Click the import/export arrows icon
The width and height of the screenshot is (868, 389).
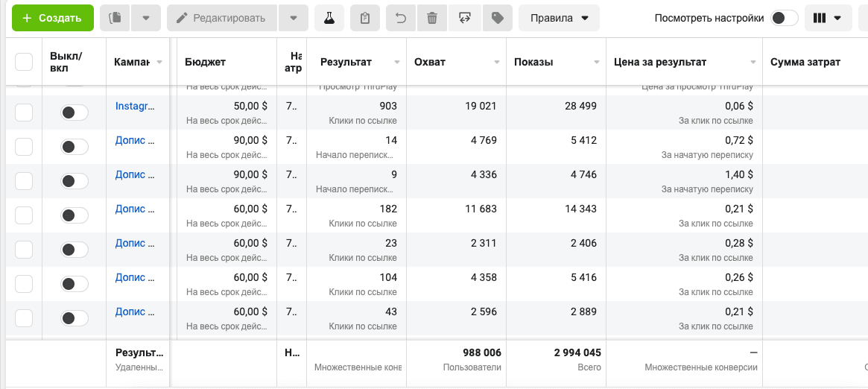[x=465, y=18]
